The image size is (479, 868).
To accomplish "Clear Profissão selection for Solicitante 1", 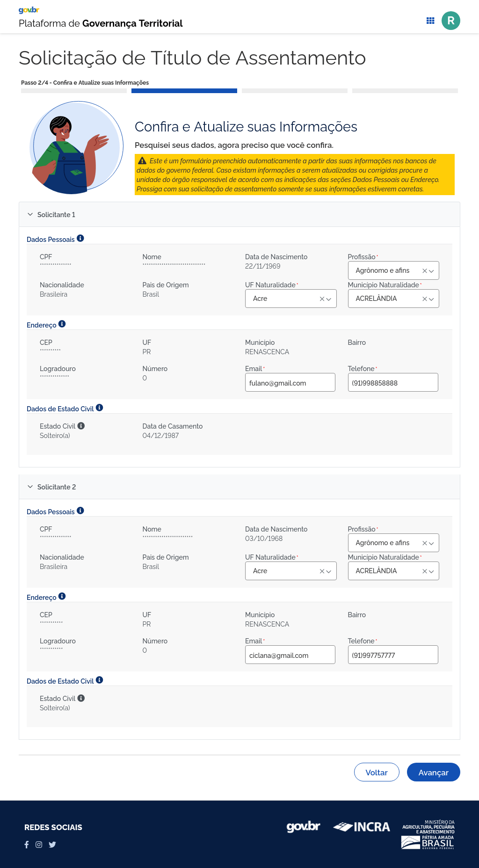I will 424,271.
